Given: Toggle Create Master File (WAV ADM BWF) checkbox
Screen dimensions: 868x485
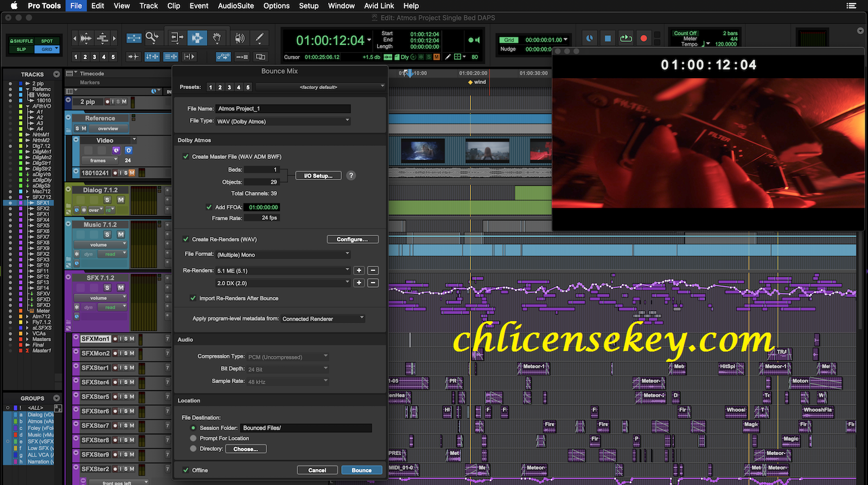Looking at the screenshot, I should point(186,156).
